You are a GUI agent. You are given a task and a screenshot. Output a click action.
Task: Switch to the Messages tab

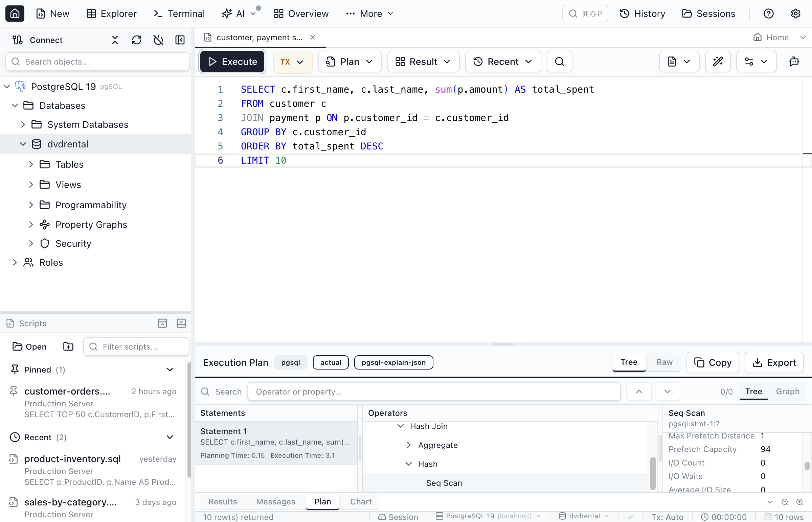point(275,502)
